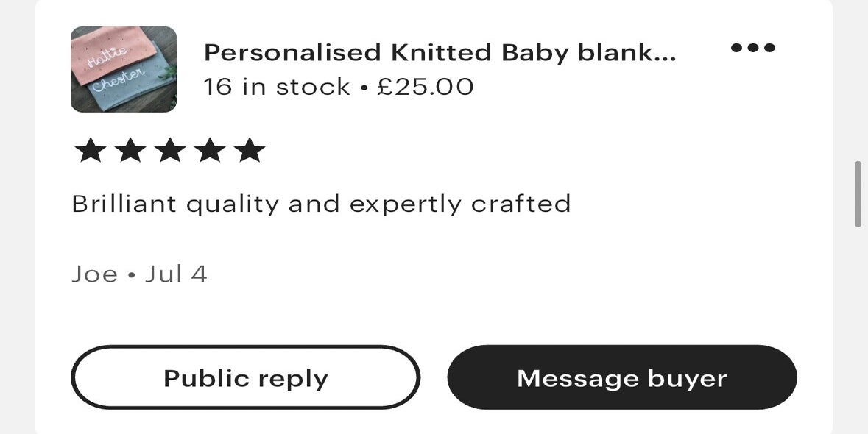This screenshot has width=868, height=434.
Task: Click the '16 in stock' label
Action: [x=277, y=87]
